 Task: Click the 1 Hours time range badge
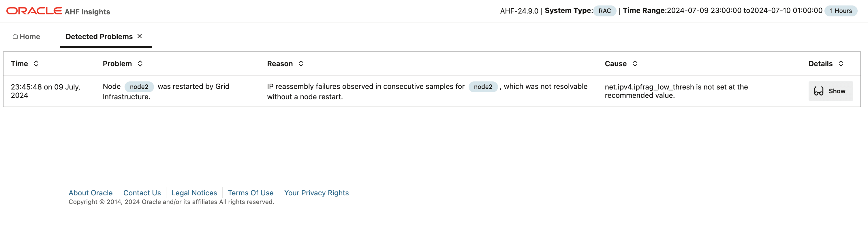841,11
